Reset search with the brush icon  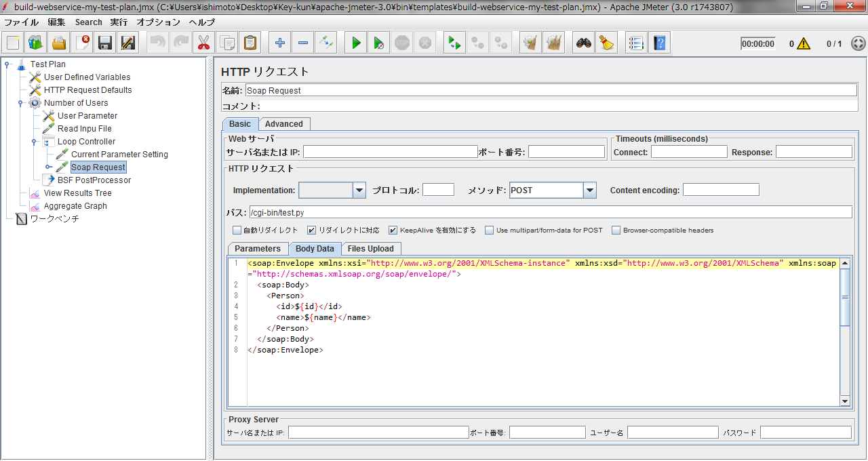pos(606,43)
